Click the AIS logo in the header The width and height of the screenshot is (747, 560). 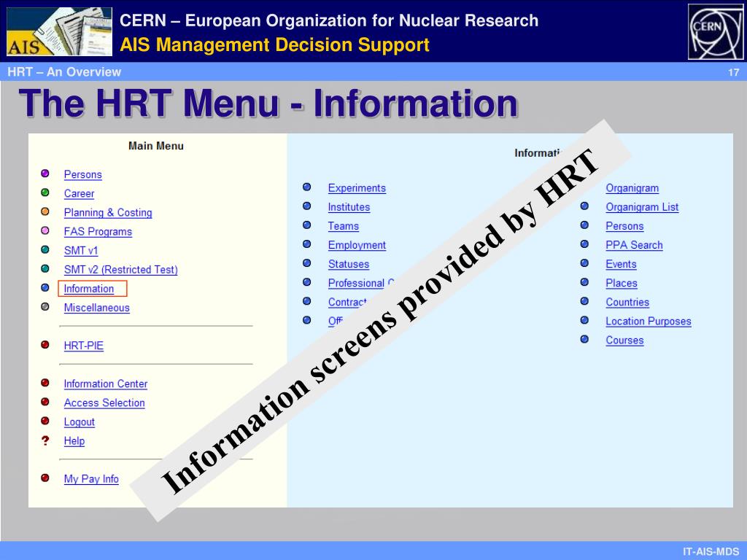[x=59, y=31]
